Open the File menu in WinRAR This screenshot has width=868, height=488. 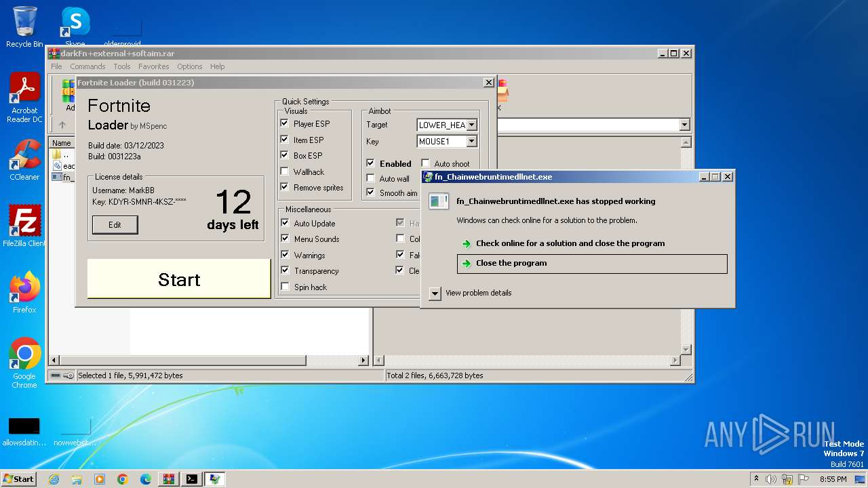tap(56, 66)
